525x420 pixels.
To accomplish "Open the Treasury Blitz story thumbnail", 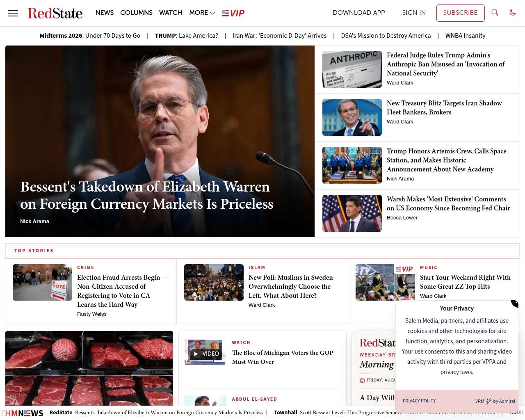I will (352, 117).
